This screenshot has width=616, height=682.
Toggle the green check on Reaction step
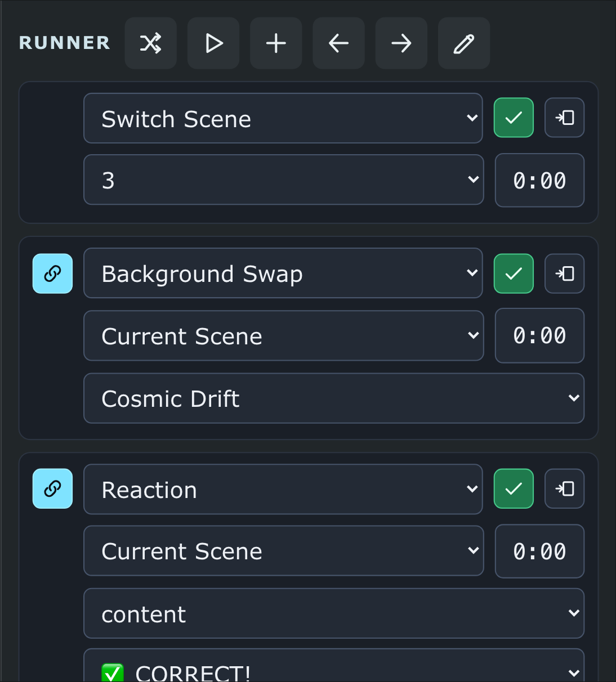(x=514, y=488)
